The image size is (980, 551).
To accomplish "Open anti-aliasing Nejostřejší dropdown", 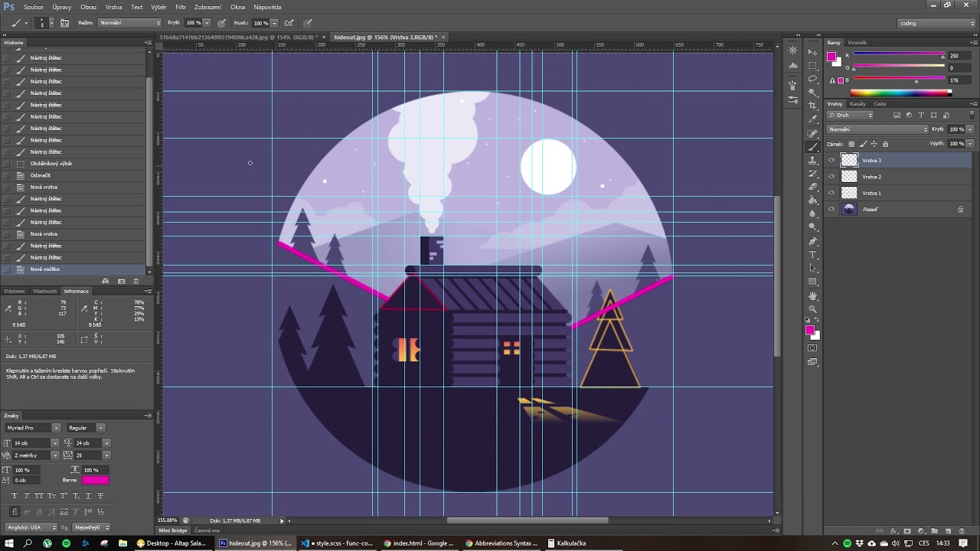I will [x=91, y=527].
